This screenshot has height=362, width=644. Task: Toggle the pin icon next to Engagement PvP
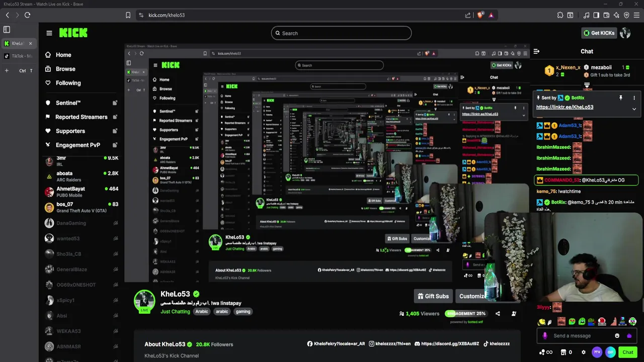tap(115, 145)
